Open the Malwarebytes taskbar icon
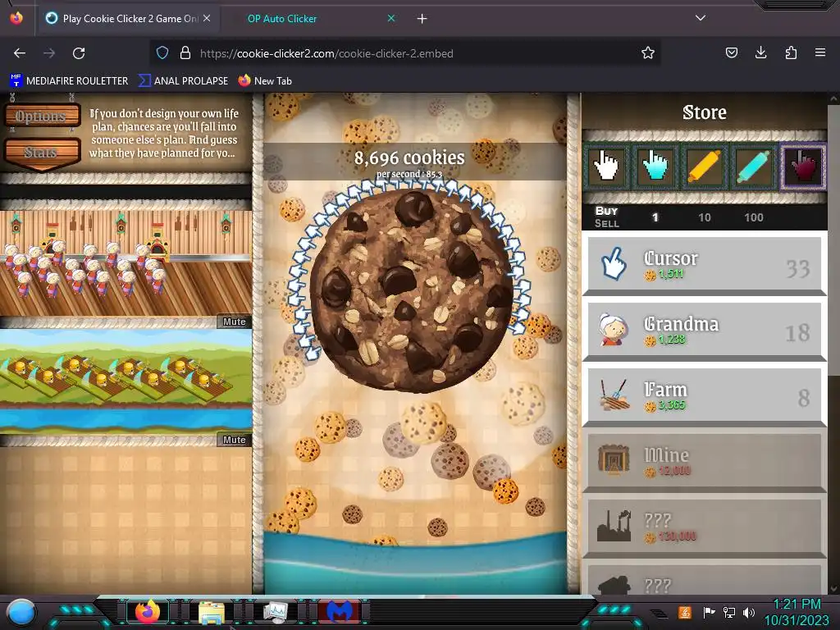840x630 pixels. [340, 612]
